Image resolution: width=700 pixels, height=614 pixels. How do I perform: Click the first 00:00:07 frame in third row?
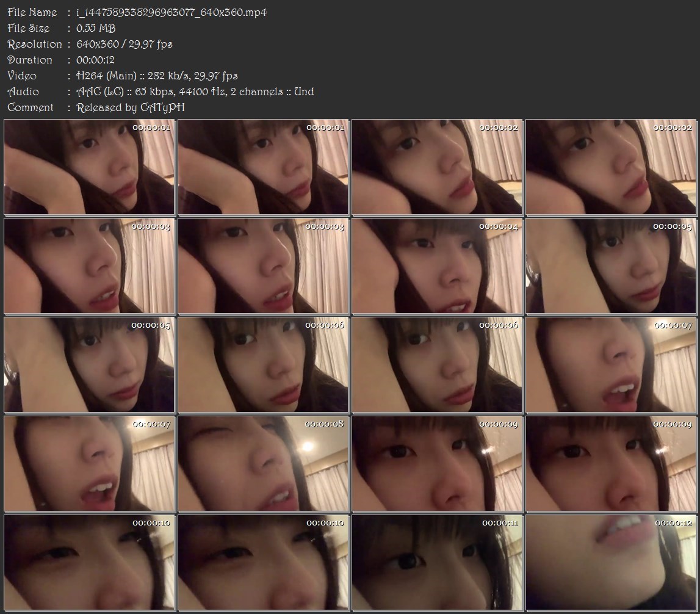pos(610,365)
